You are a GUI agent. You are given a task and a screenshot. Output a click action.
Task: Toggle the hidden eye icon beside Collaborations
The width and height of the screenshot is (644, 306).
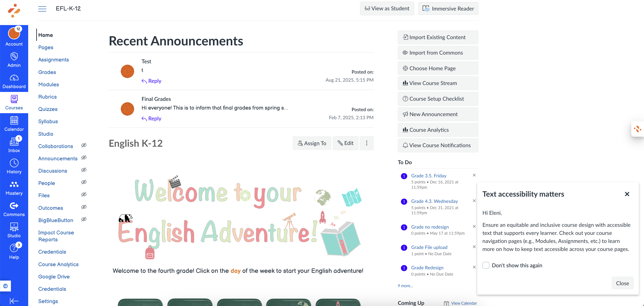pyautogui.click(x=84, y=145)
